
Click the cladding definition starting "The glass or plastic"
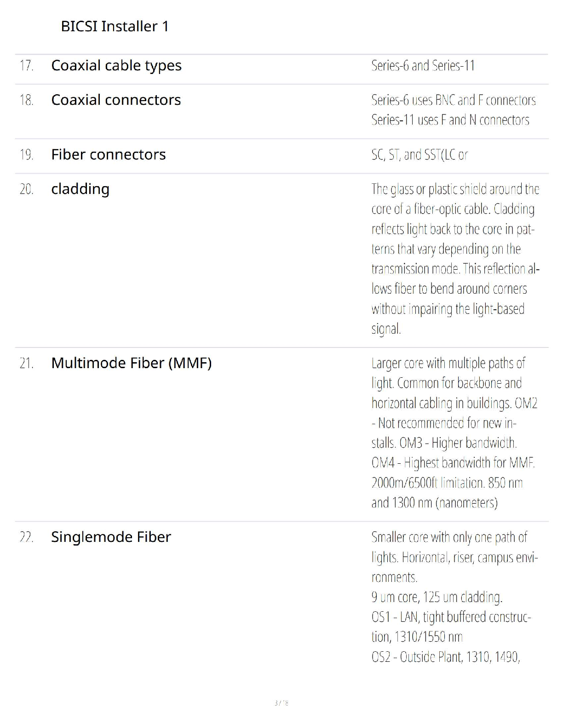pos(455,259)
